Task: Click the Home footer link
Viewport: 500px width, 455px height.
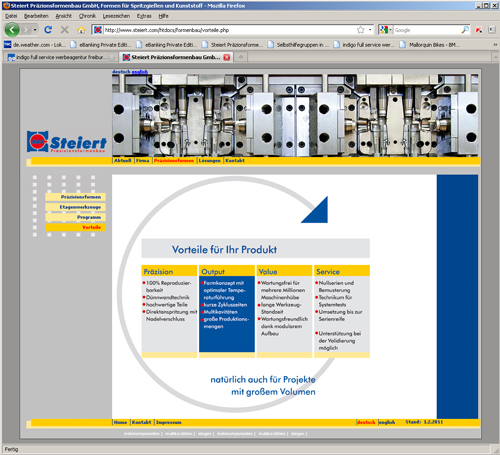Action: (120, 422)
